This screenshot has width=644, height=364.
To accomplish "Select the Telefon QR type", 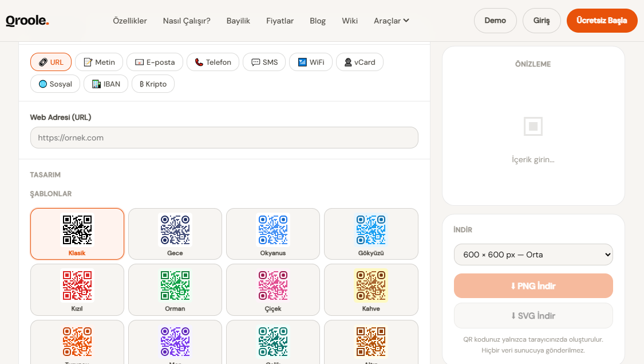I will [x=213, y=62].
